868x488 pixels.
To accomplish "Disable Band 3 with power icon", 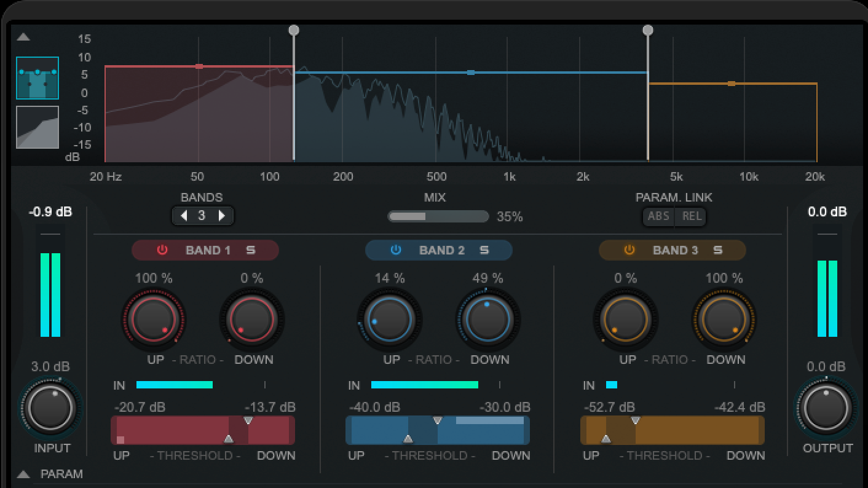I will (x=629, y=250).
